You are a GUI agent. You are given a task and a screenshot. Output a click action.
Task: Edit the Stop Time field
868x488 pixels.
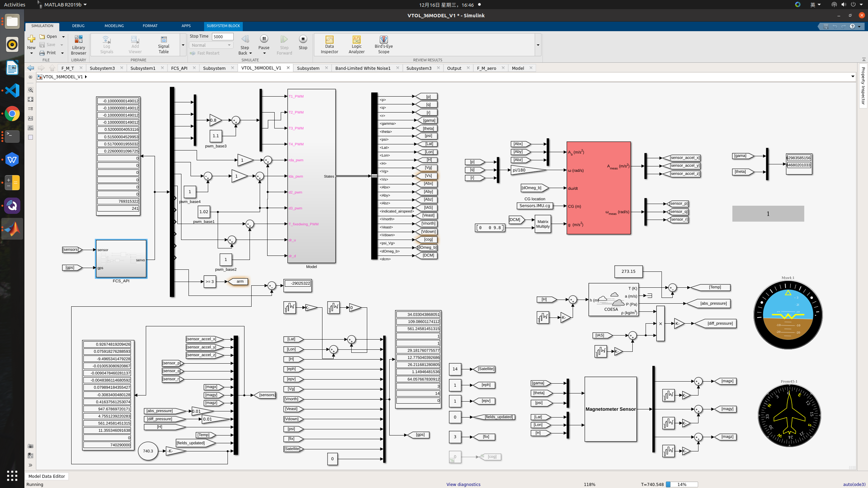222,37
